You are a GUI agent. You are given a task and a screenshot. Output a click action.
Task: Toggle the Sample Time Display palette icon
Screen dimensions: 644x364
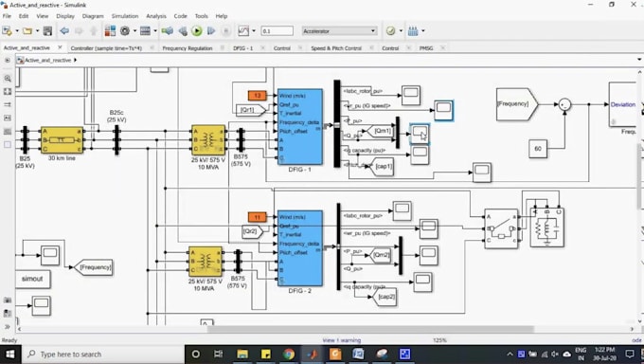coord(8,104)
